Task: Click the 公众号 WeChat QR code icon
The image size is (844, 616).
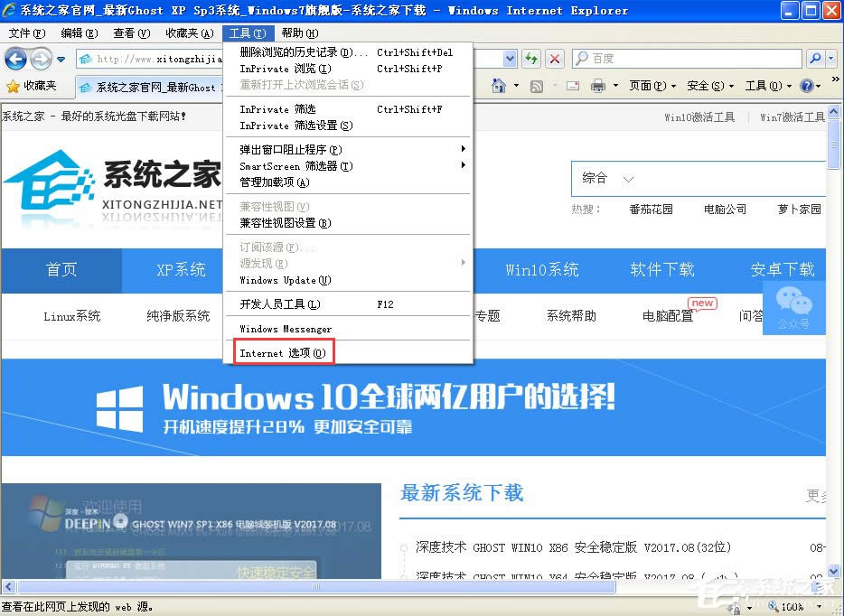Action: (793, 307)
